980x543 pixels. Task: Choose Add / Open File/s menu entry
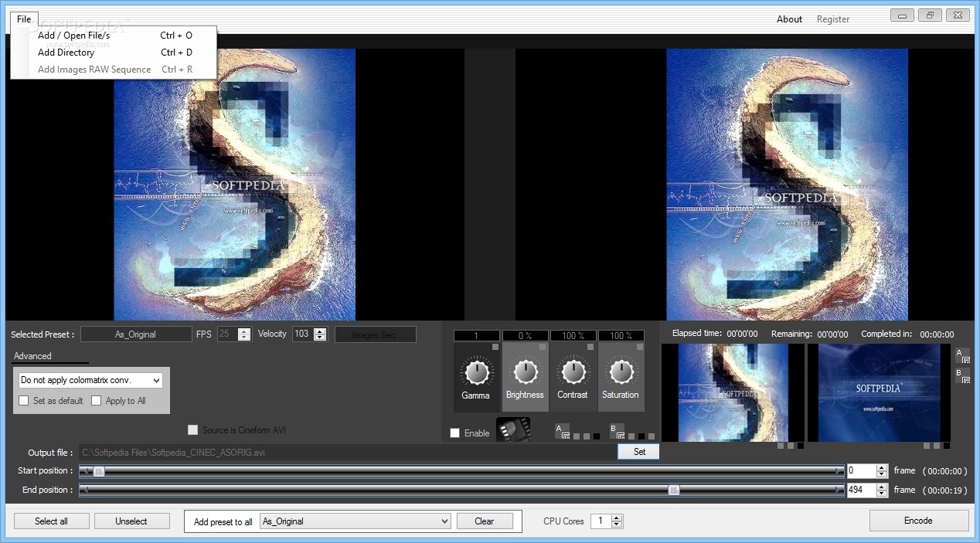pos(114,36)
